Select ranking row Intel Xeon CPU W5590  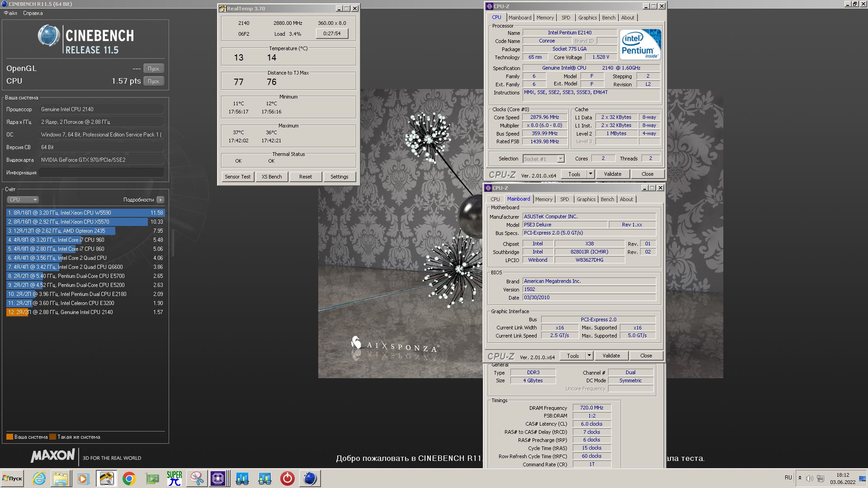tap(85, 213)
